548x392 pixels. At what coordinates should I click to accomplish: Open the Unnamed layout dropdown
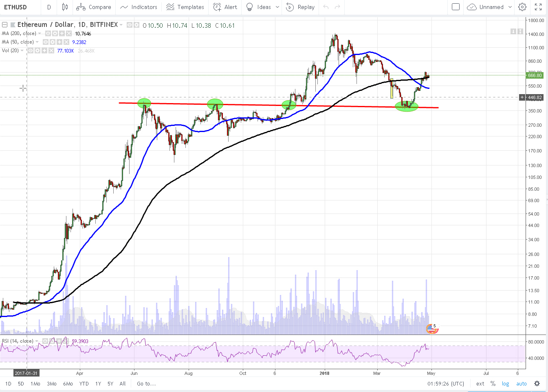pos(496,7)
